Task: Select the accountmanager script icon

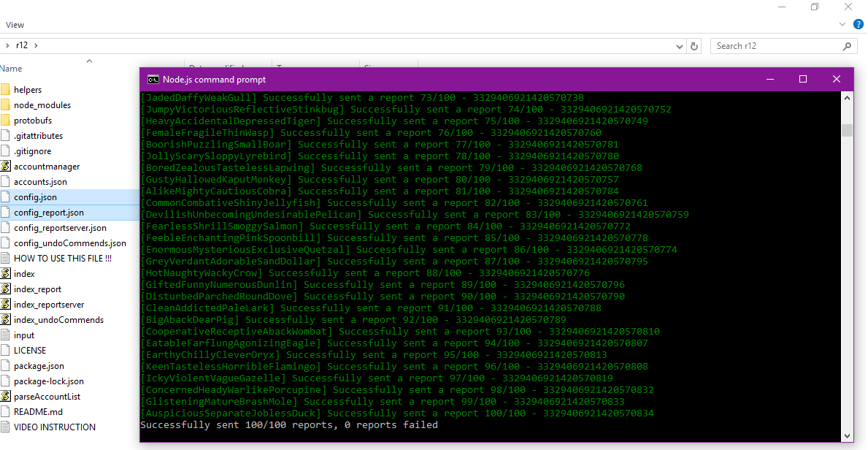Action: pyautogui.click(x=6, y=167)
